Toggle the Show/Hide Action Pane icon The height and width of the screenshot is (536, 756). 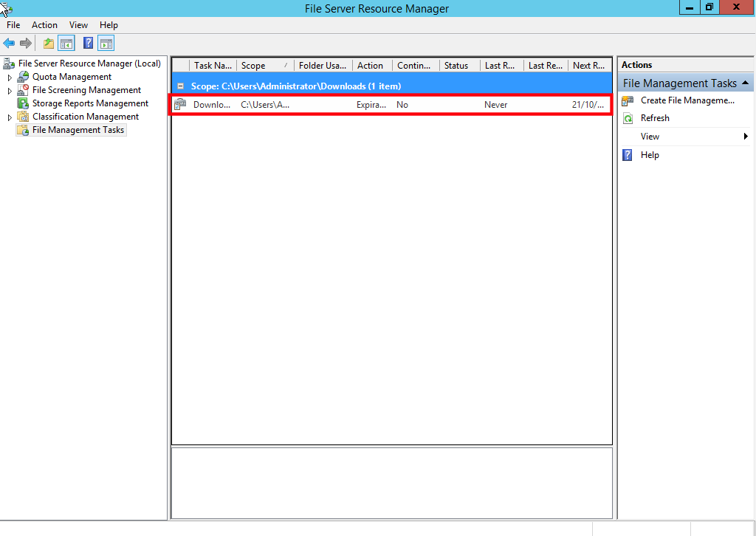coord(106,44)
